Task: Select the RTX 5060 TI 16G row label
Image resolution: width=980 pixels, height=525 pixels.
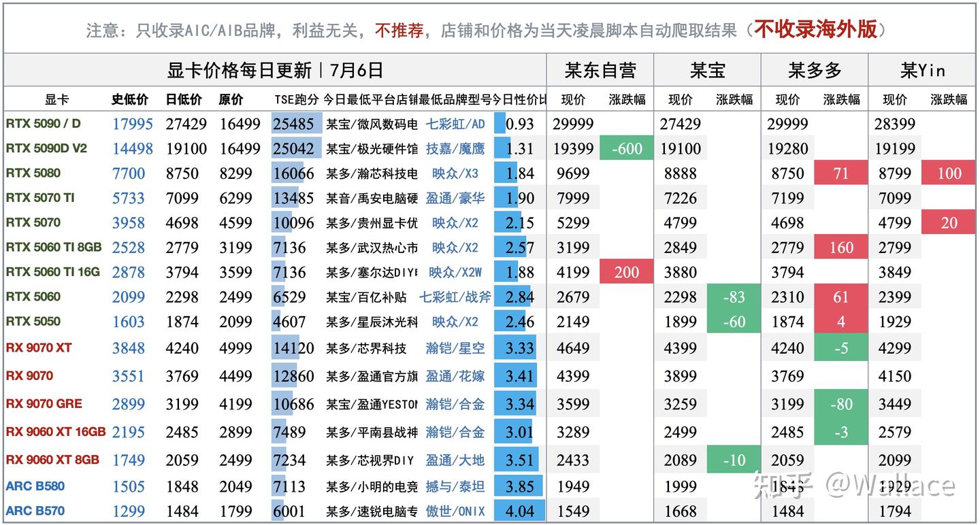Action: point(52,271)
